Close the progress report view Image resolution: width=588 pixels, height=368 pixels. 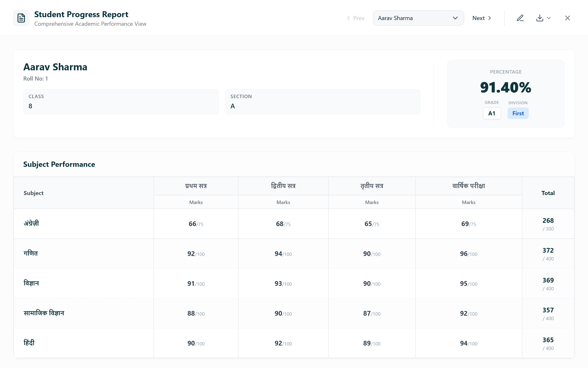pyautogui.click(x=567, y=18)
